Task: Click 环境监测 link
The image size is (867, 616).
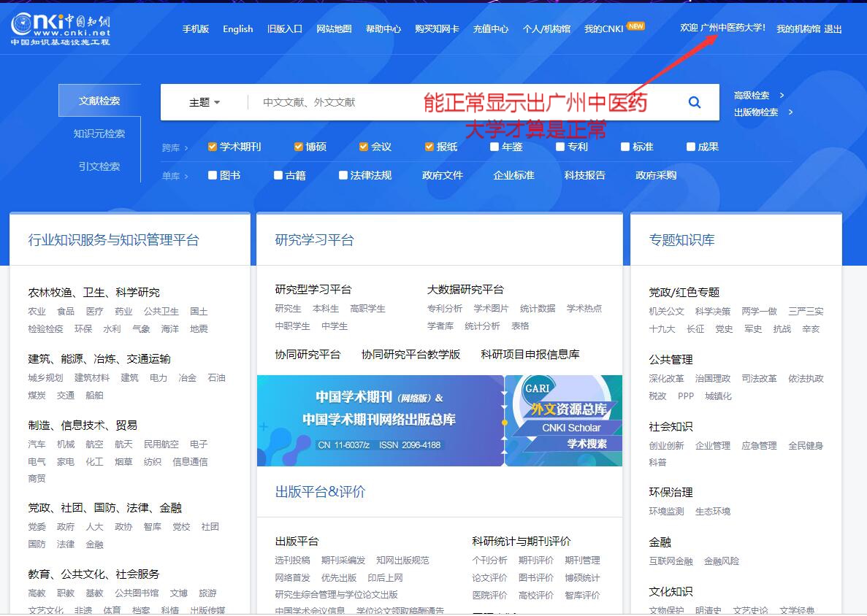Action: (666, 511)
